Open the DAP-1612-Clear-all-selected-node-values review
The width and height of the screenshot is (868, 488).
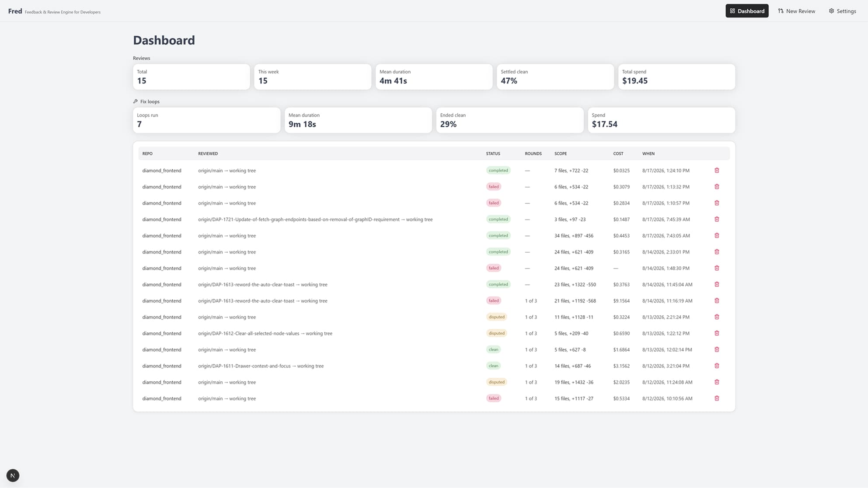[434, 333]
